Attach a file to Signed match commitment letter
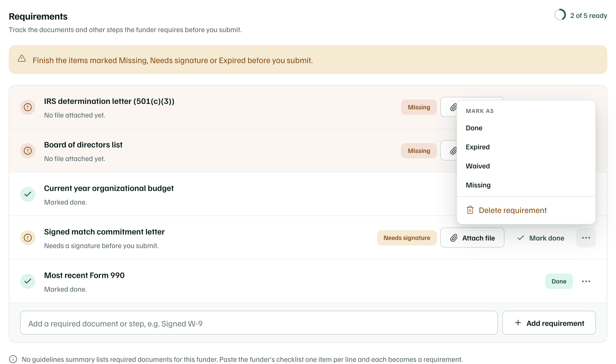The width and height of the screenshot is (616, 364). (472, 238)
